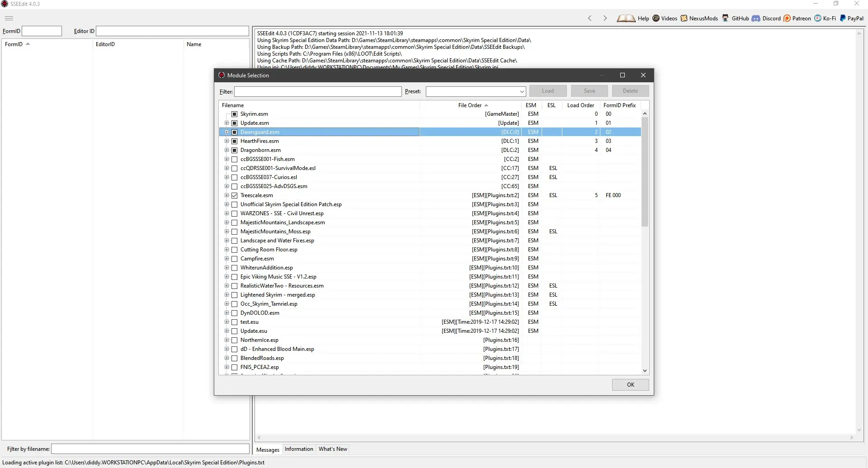Check the WhiterunAddition.esp checkbox

coord(234,268)
